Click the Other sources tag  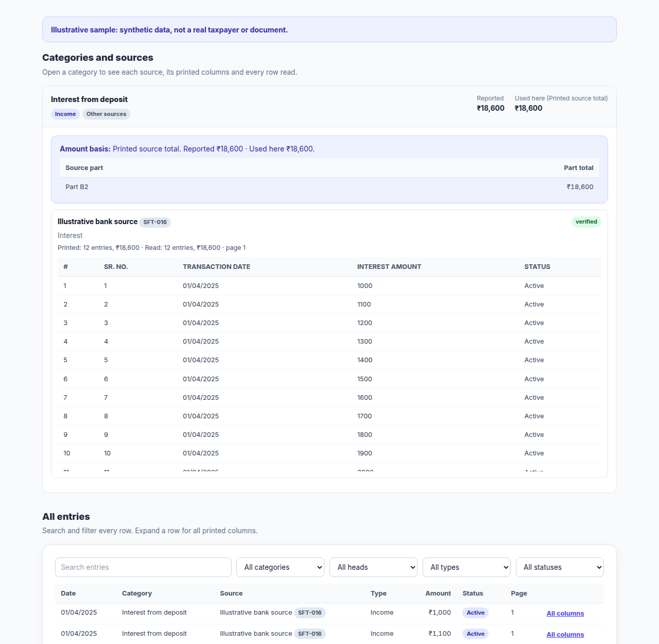pos(106,114)
